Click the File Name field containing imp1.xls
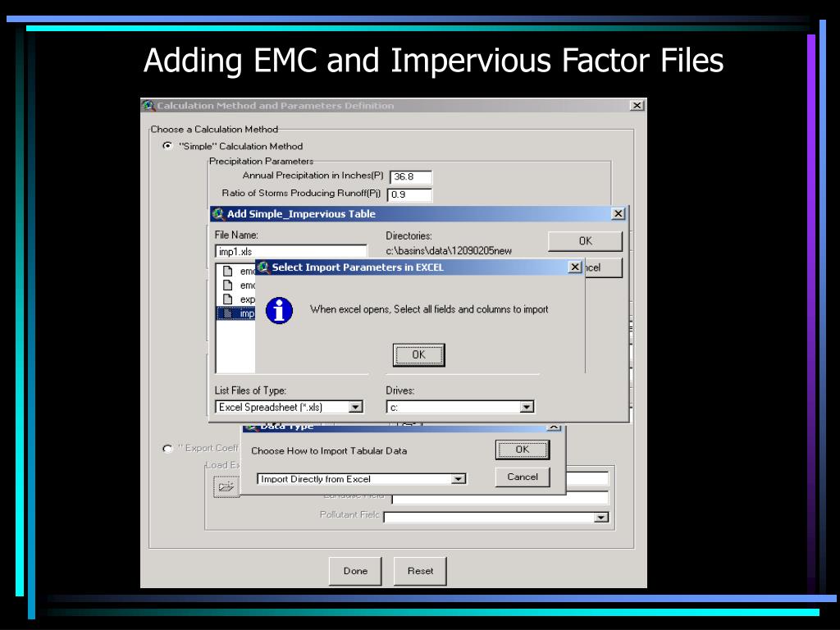 [x=291, y=251]
